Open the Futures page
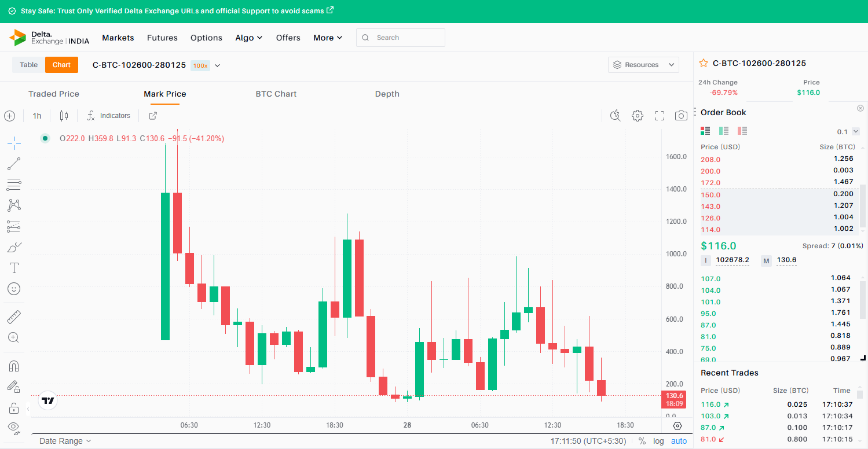This screenshot has height=449, width=868. (162, 38)
